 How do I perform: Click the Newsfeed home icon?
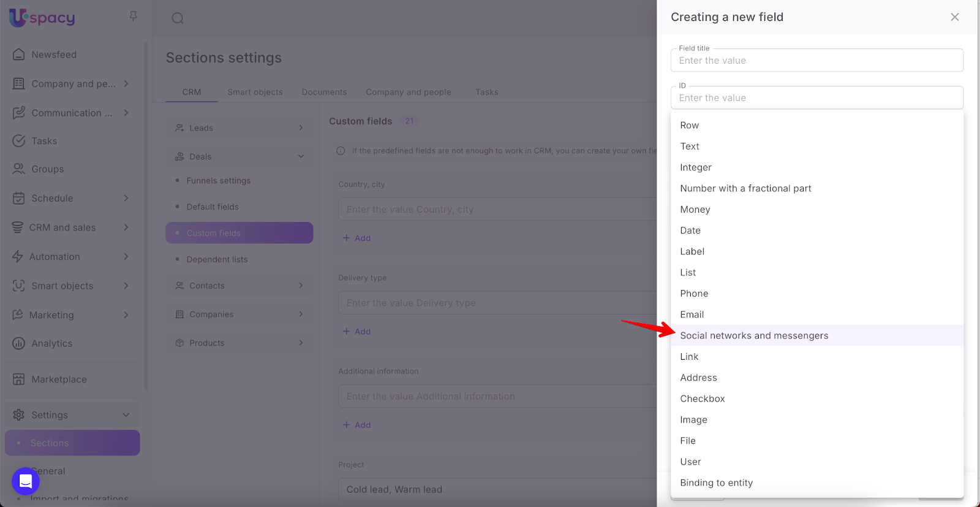tap(19, 55)
